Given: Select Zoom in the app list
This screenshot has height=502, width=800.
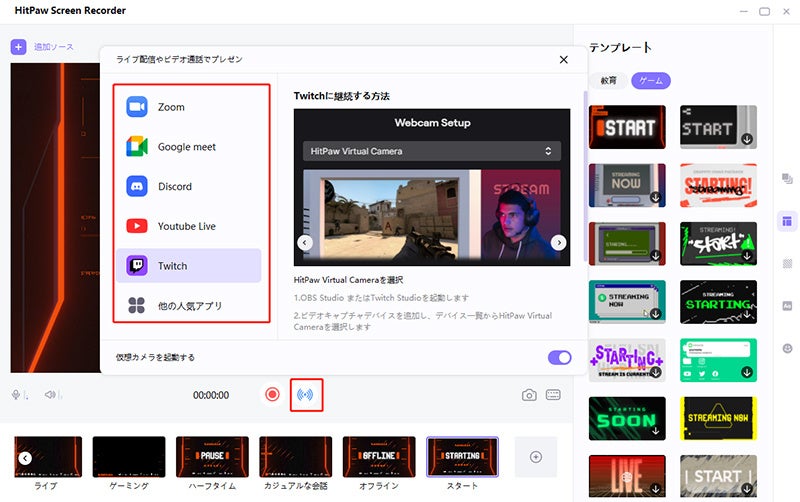Looking at the screenshot, I should pos(189,107).
